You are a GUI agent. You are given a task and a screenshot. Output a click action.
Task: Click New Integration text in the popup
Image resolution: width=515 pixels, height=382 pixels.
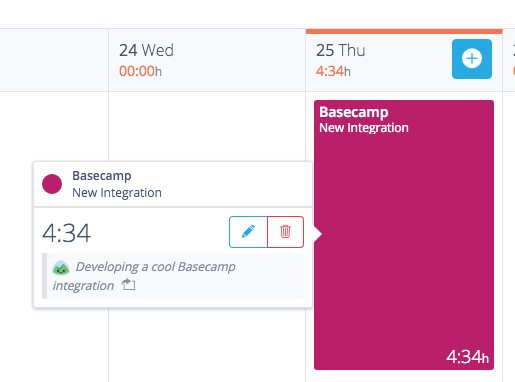117,193
